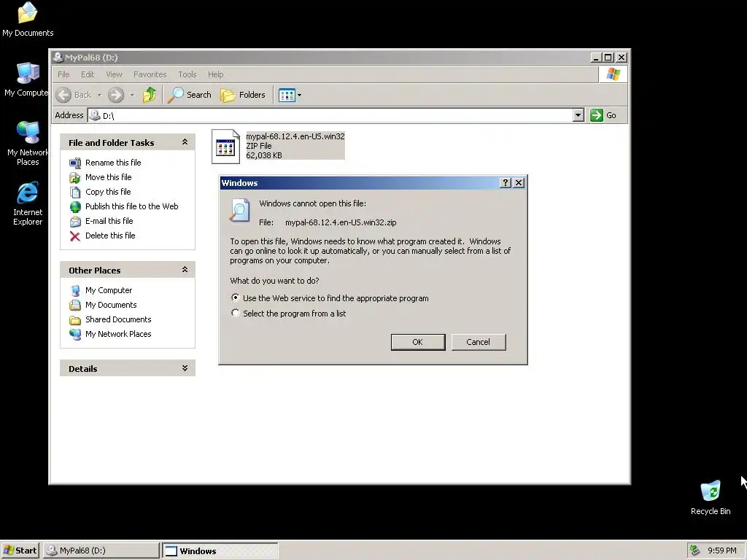Collapse File and Folder Tasks panel
The image size is (747, 560).
pos(185,142)
